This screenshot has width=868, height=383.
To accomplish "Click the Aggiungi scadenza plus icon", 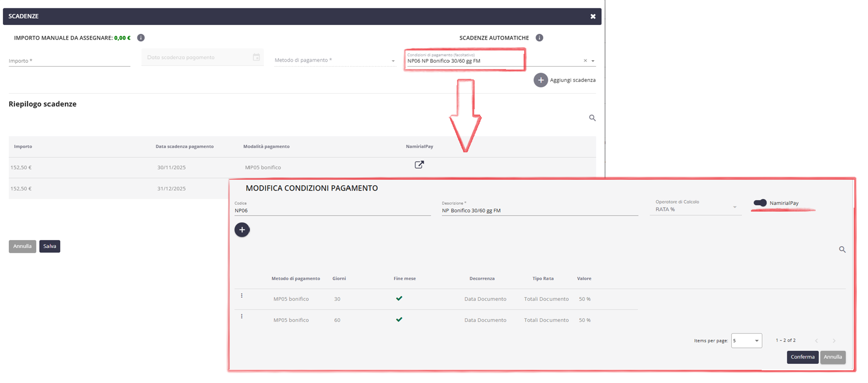I will [x=540, y=80].
